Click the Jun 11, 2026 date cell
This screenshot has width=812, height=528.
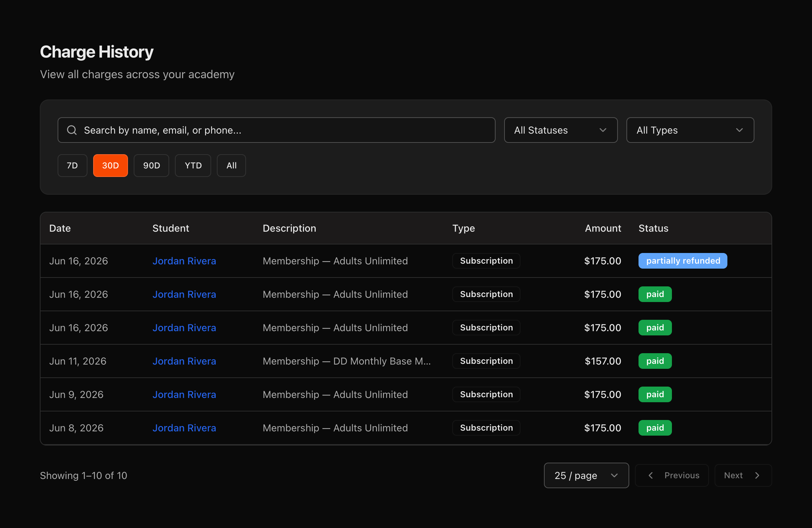tap(78, 361)
